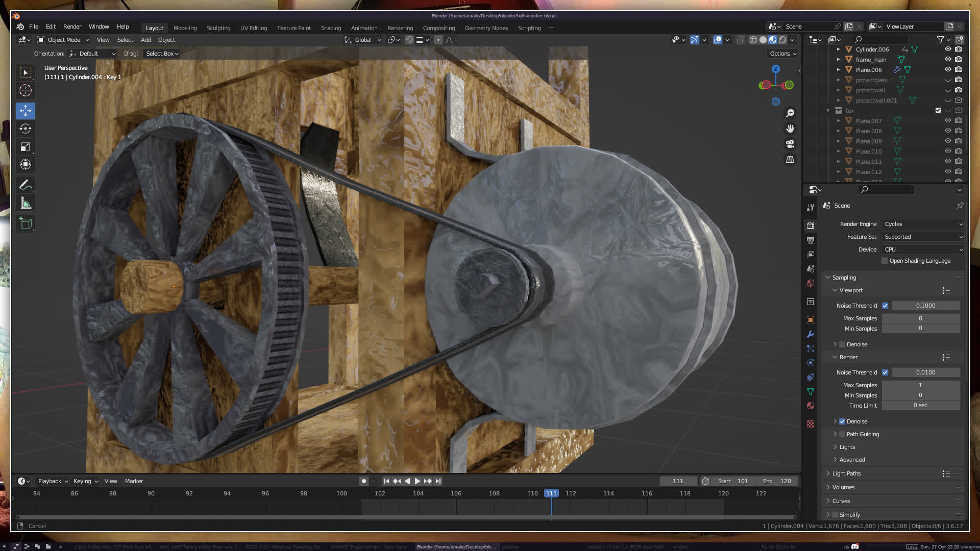Enable Open Shading Language checkbox
980x551 pixels.
point(885,261)
